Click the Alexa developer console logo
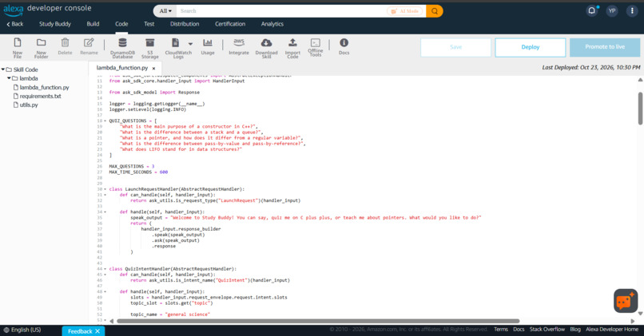 click(x=47, y=9)
